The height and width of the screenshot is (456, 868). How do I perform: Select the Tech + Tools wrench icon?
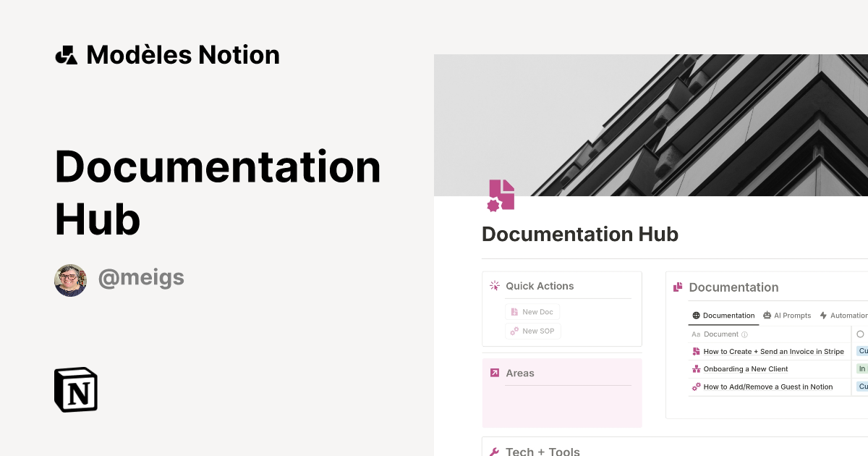point(494,451)
